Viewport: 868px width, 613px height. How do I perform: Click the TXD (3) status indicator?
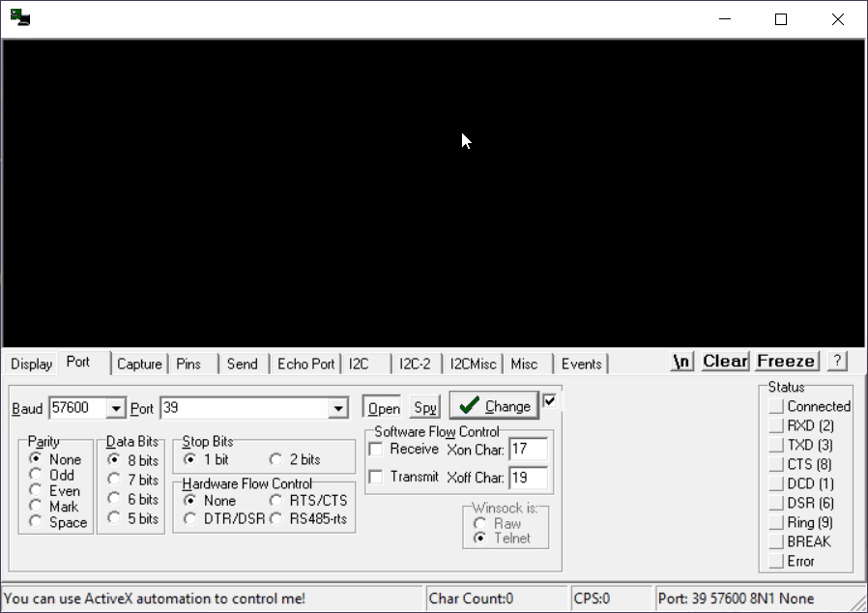(x=776, y=446)
